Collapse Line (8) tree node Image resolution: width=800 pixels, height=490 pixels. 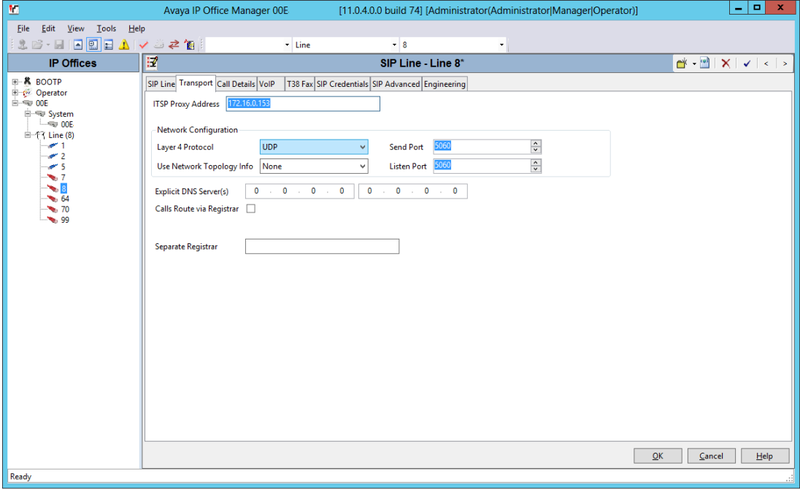[x=28, y=135]
